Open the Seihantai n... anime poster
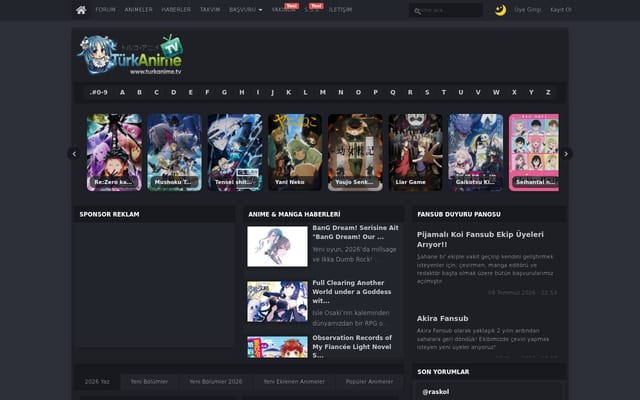Image resolution: width=640 pixels, height=400 pixels. click(534, 152)
